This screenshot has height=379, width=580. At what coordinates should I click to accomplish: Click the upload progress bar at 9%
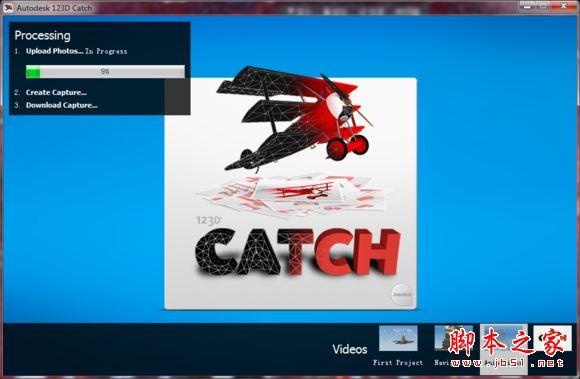(x=105, y=71)
